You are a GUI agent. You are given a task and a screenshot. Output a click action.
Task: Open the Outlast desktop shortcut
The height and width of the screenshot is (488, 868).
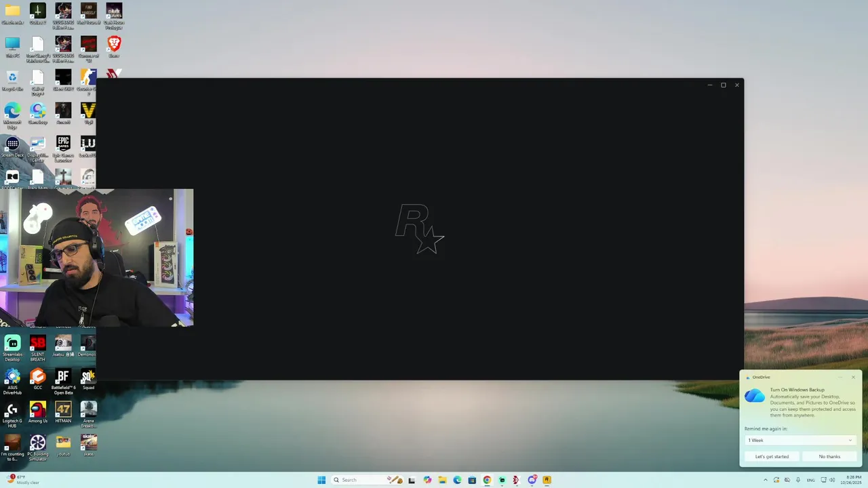coord(38,14)
